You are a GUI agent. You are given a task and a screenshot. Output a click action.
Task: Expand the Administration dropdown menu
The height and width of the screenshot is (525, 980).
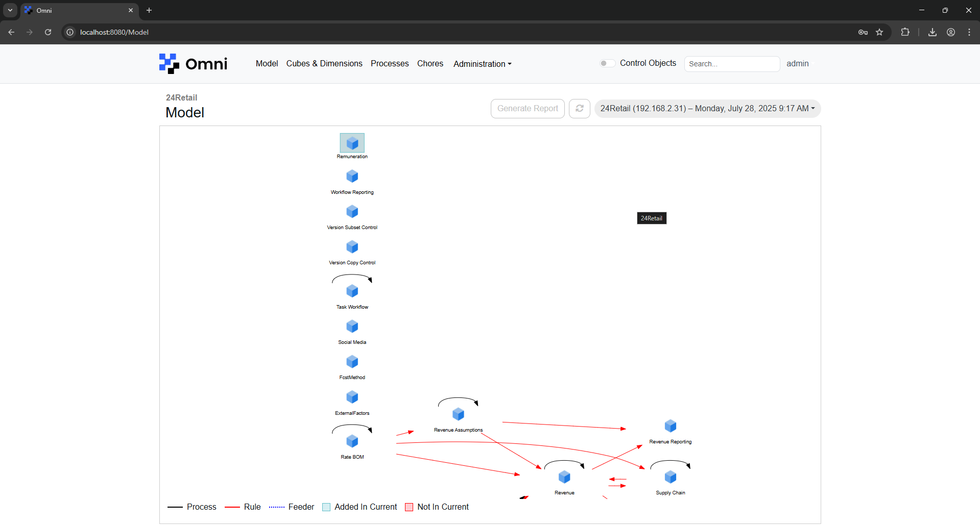point(483,64)
